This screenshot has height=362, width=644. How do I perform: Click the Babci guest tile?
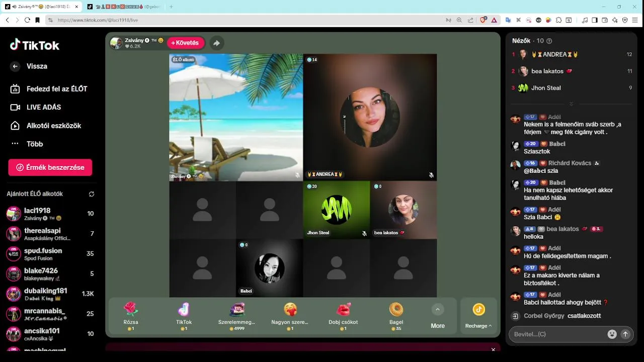click(270, 268)
